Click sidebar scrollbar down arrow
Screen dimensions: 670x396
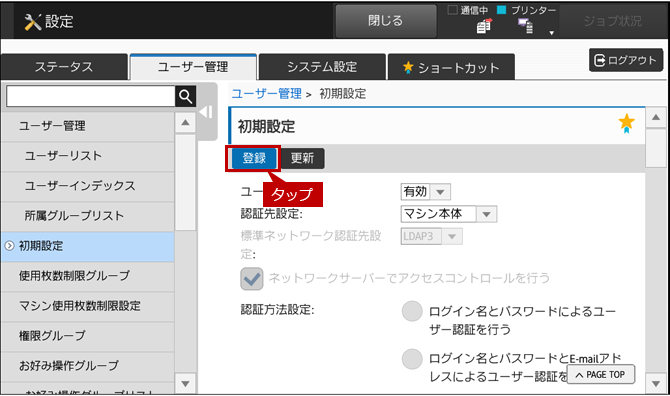[x=185, y=384]
